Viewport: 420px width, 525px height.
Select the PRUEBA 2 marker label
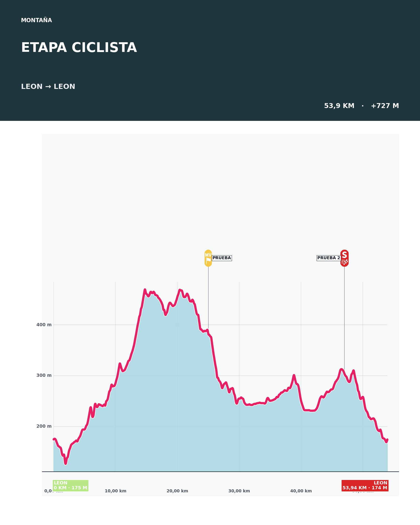[x=329, y=258]
